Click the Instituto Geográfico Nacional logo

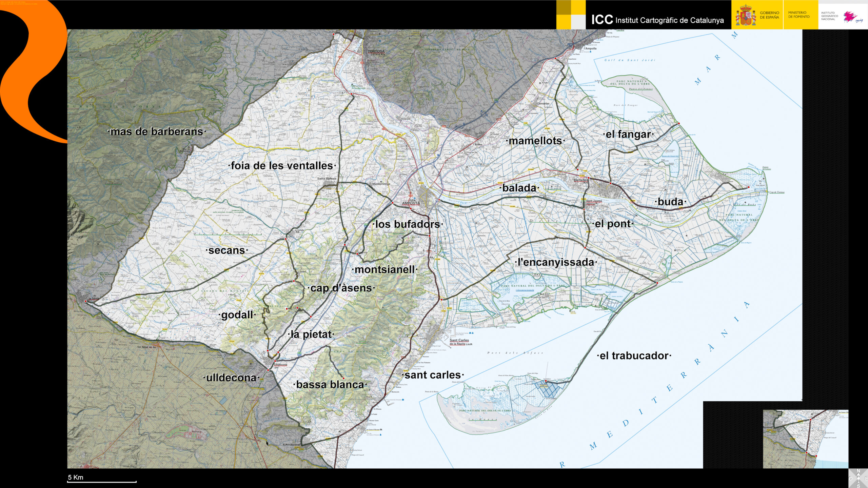point(843,16)
